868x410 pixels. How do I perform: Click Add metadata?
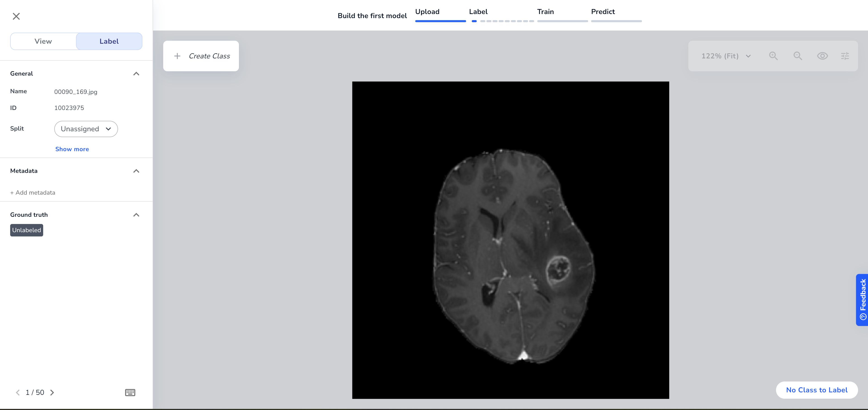click(33, 193)
